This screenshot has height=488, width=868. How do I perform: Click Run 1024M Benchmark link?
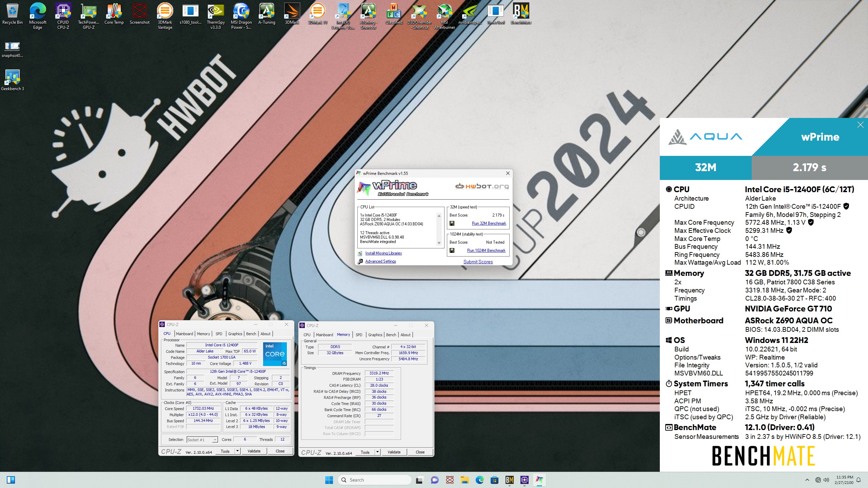(486, 250)
